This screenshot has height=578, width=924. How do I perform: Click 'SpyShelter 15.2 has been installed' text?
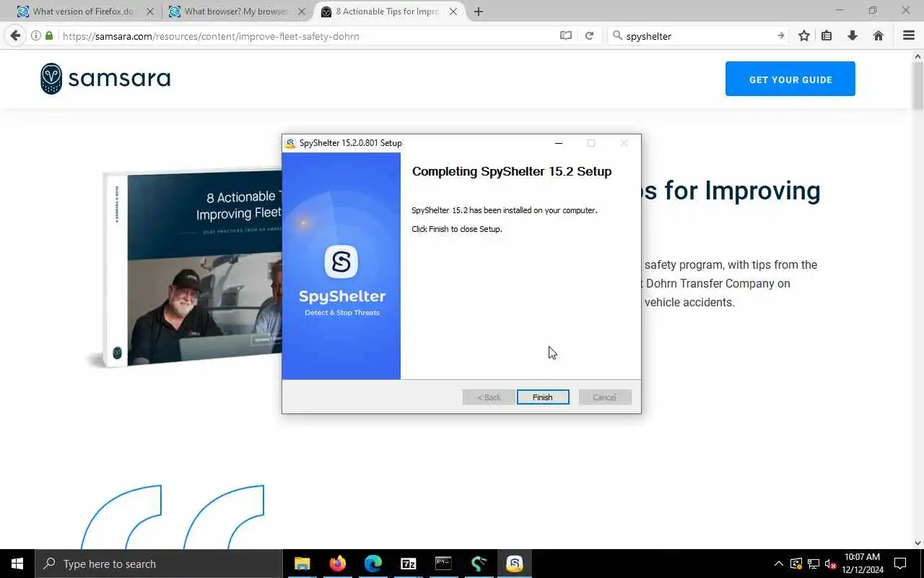[x=505, y=210]
